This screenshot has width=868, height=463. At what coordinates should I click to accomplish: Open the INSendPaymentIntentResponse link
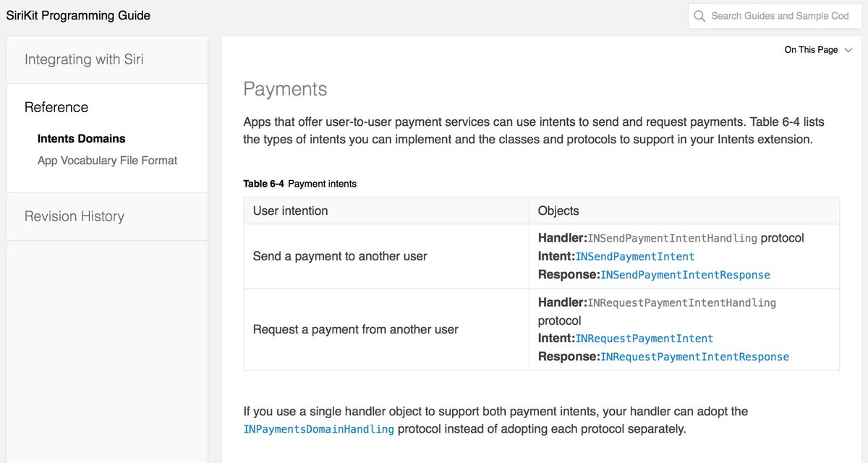pyautogui.click(x=686, y=275)
